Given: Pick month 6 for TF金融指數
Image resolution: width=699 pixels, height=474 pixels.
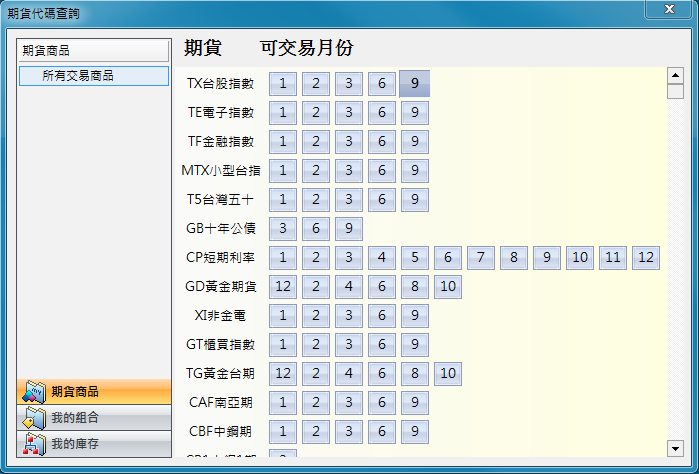Looking at the screenshot, I should click(381, 142).
